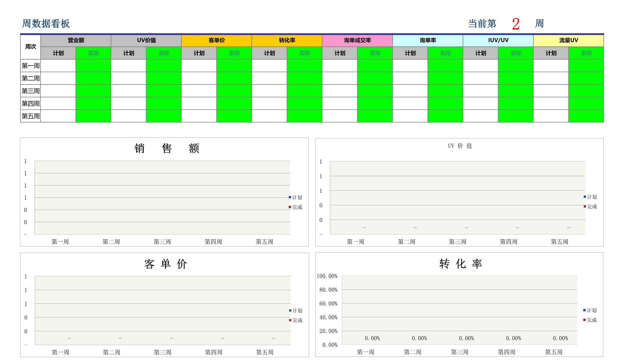This screenshot has height=364, width=628.
Task: Select the yellow 流量UV header cell
Action: [x=569, y=40]
